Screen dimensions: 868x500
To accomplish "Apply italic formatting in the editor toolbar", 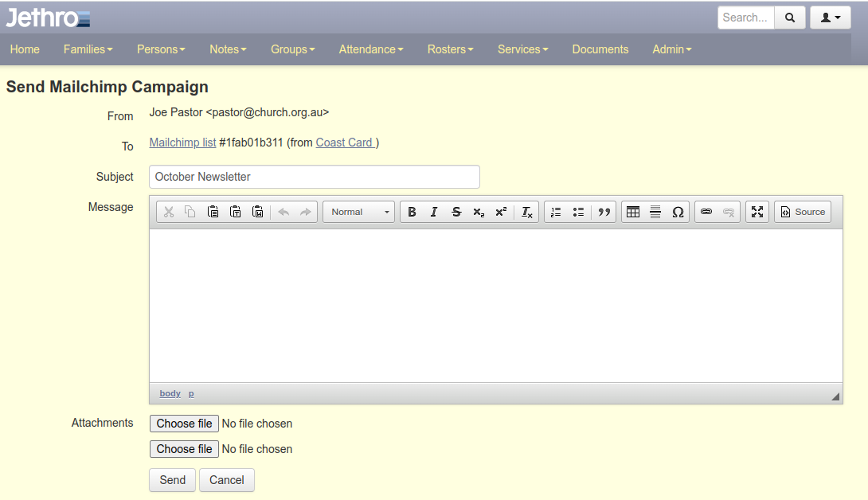I will click(434, 212).
